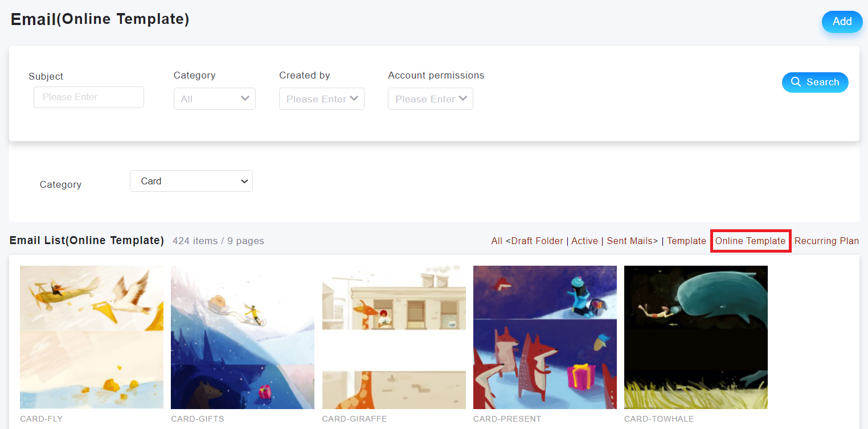Viewport: 868px width, 429px height.
Task: Click the CARD-TOWHALE caption text
Action: click(x=659, y=419)
